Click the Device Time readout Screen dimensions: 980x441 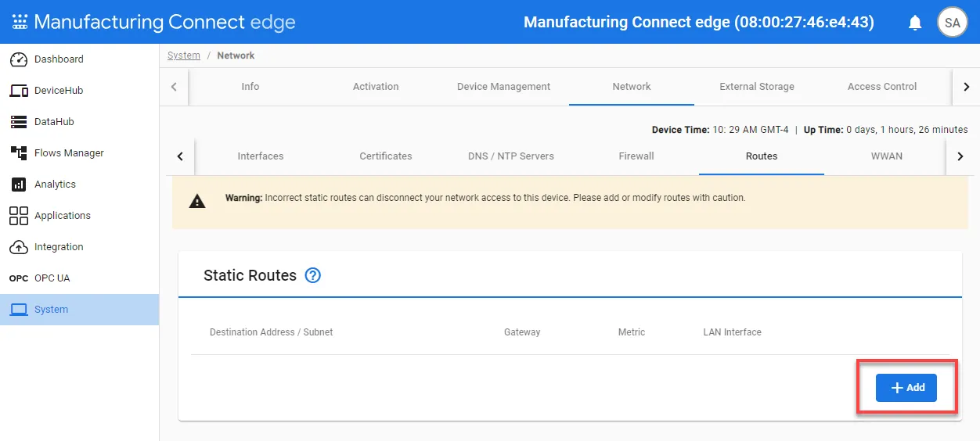pos(720,130)
